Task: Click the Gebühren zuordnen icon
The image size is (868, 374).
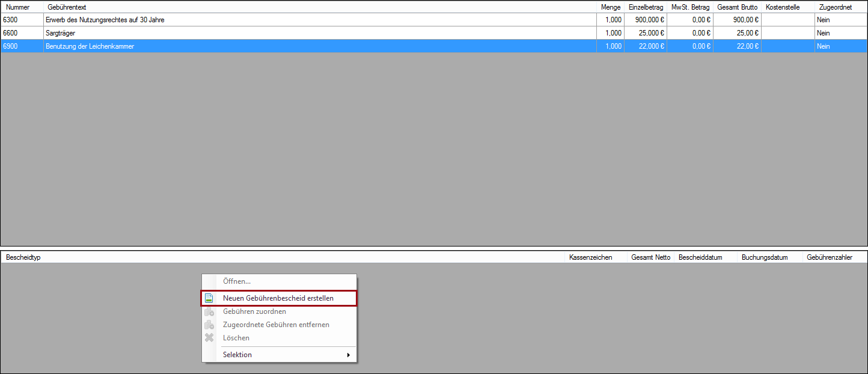Action: point(209,311)
